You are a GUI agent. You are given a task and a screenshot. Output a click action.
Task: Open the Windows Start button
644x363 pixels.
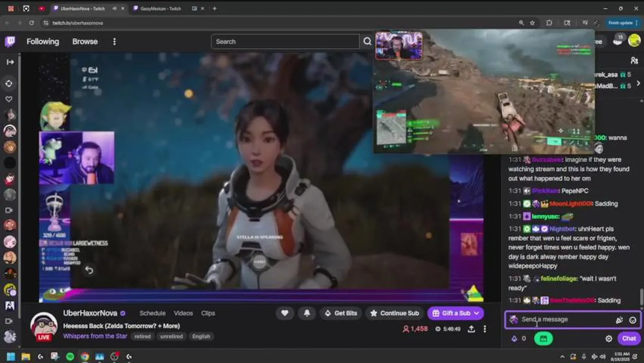click(x=11, y=356)
